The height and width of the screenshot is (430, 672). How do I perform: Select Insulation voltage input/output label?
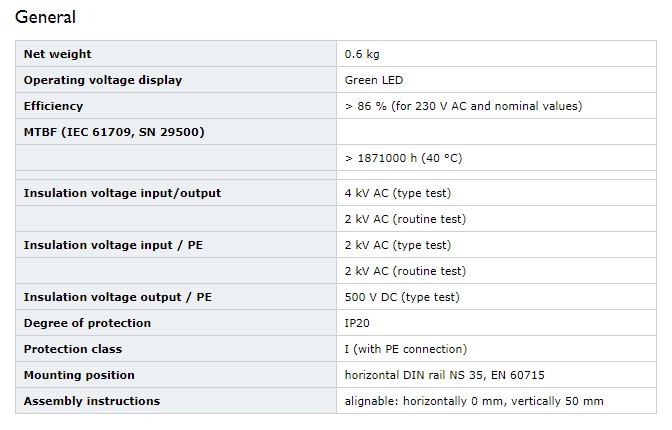[x=122, y=193]
